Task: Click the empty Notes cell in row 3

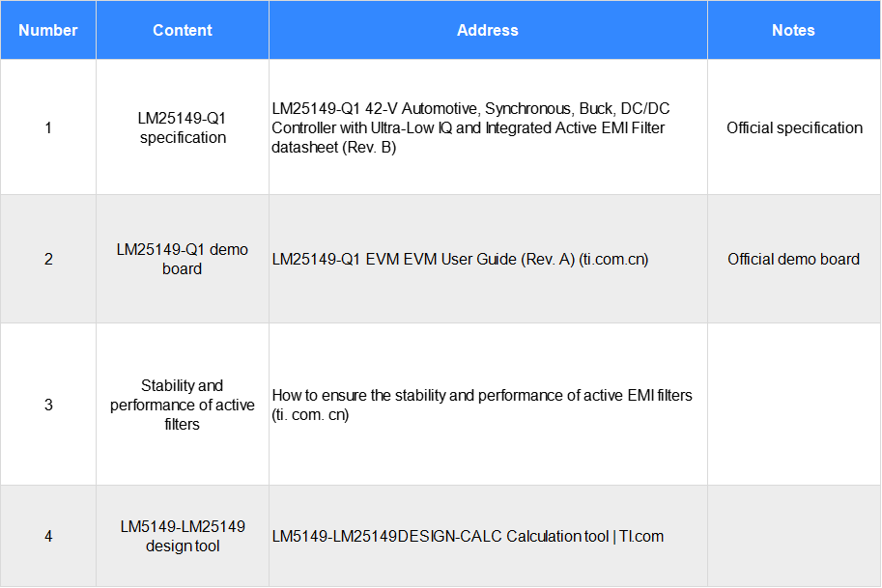Action: coord(793,405)
